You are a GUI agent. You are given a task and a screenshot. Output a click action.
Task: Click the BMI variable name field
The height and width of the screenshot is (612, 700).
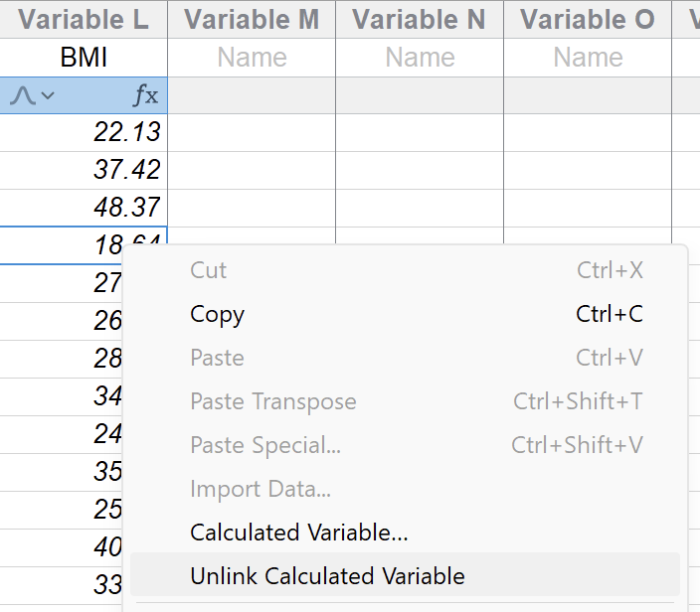pyautogui.click(x=84, y=58)
